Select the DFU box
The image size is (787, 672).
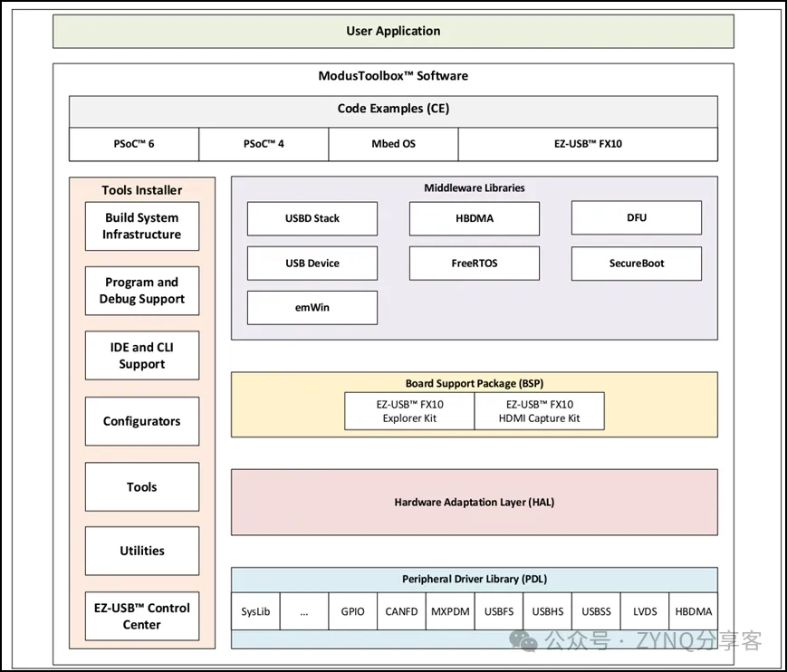[x=637, y=217]
